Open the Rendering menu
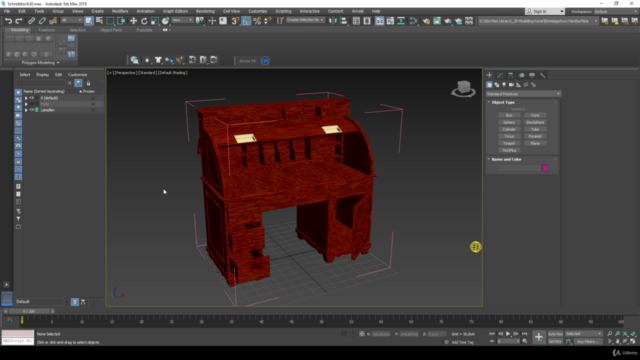The image size is (640, 360). [x=205, y=11]
